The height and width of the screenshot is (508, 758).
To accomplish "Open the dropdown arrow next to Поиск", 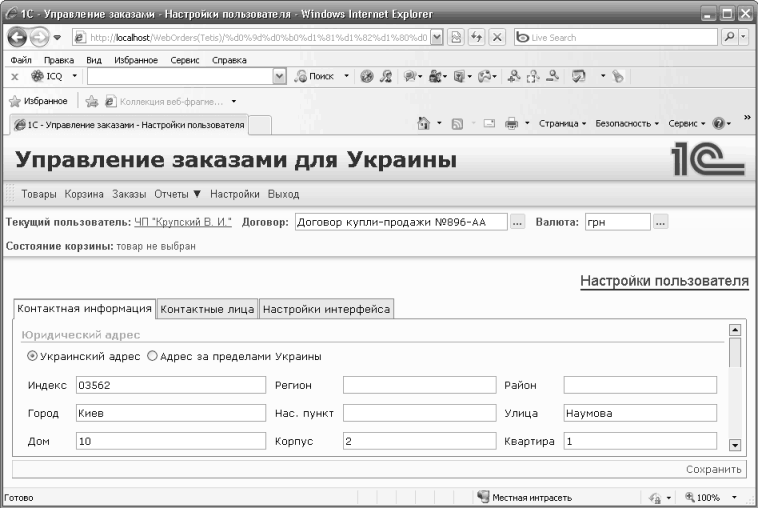I will pos(346,76).
